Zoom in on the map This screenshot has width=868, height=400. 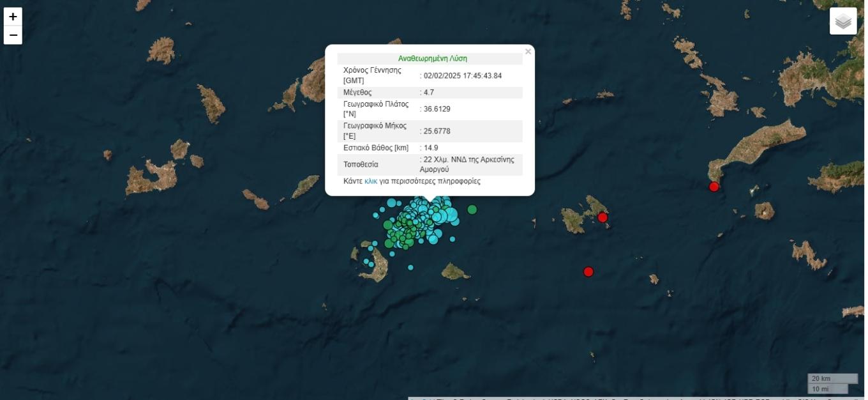[x=13, y=17]
